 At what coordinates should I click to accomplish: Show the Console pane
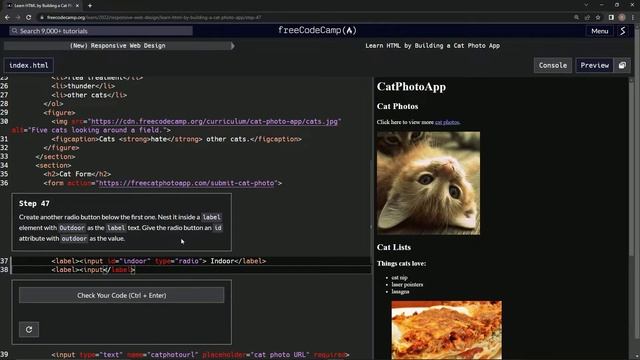[x=553, y=65]
